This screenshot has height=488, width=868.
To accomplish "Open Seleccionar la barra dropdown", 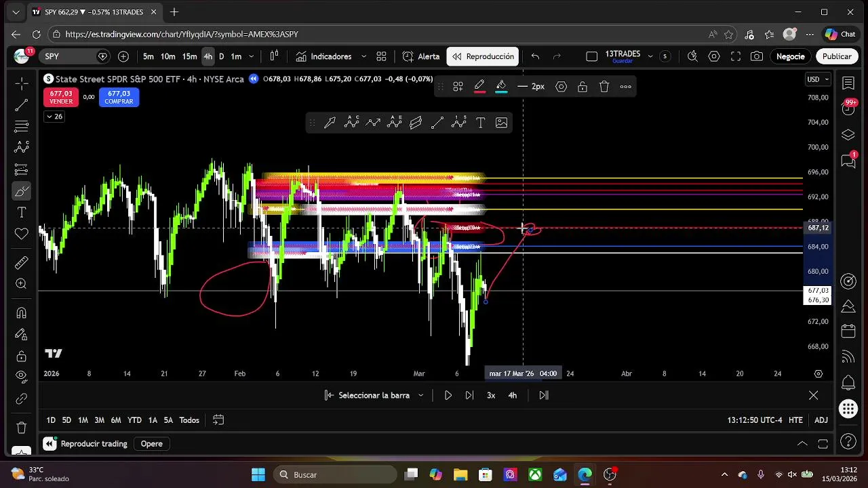I will (374, 395).
